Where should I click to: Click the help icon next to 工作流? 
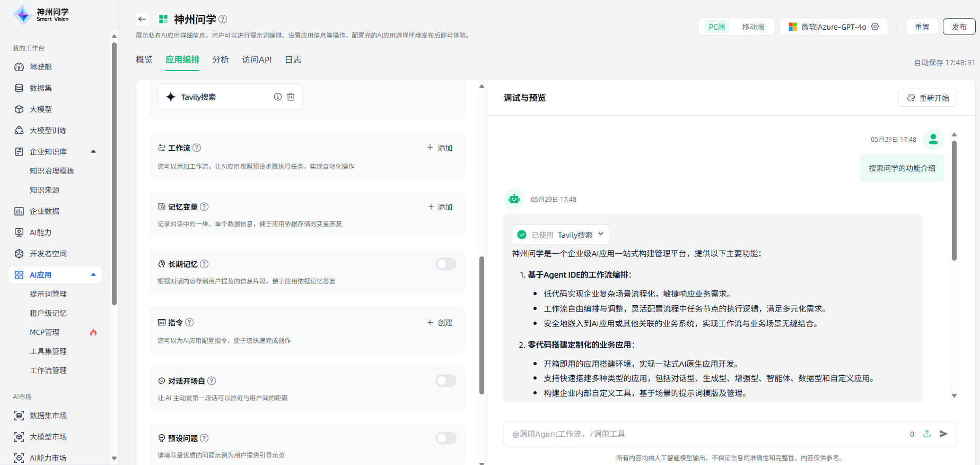pos(197,148)
